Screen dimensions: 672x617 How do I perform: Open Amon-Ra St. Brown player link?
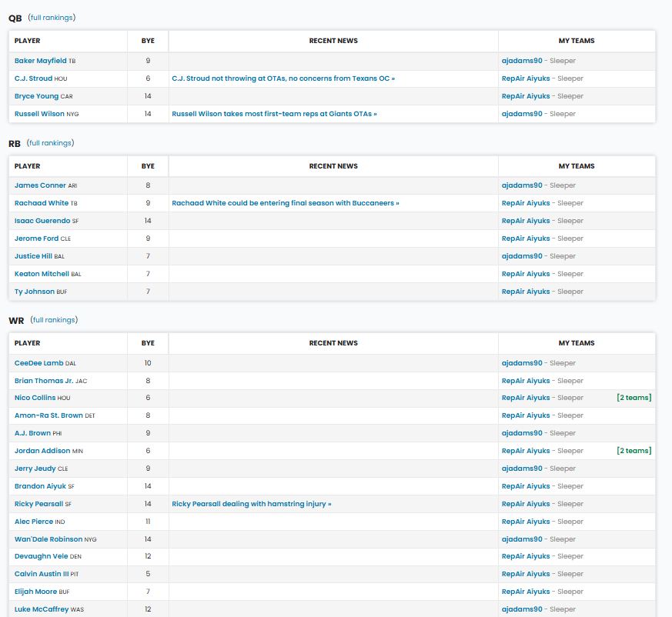[48, 415]
